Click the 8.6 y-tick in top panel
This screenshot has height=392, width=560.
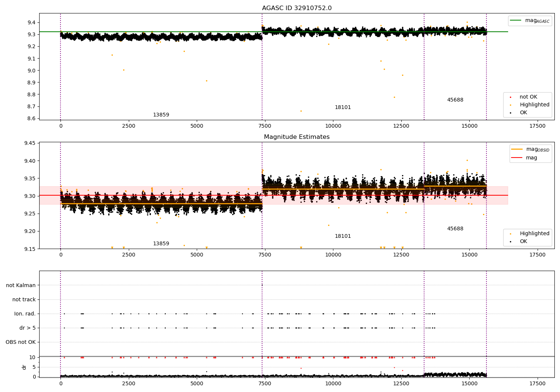pyautogui.click(x=31, y=119)
